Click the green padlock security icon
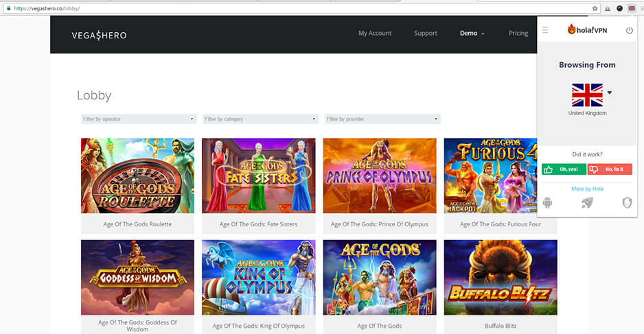The width and height of the screenshot is (644, 334). (x=9, y=8)
